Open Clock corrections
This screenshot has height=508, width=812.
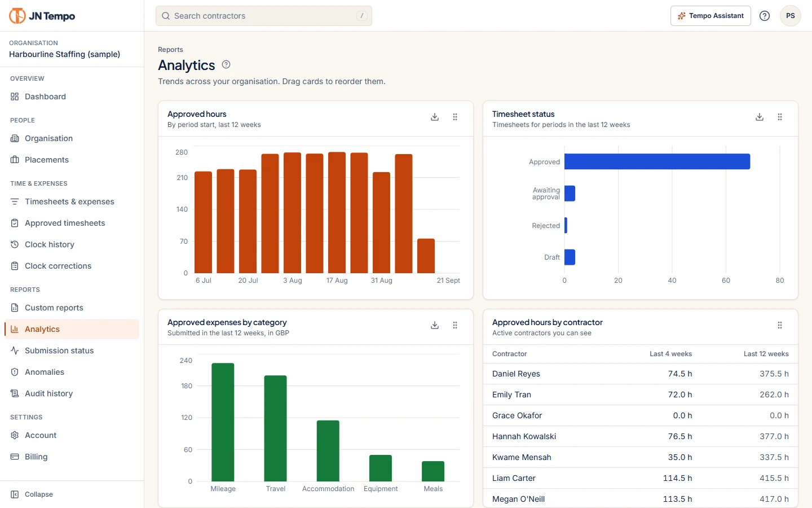tap(72, 266)
